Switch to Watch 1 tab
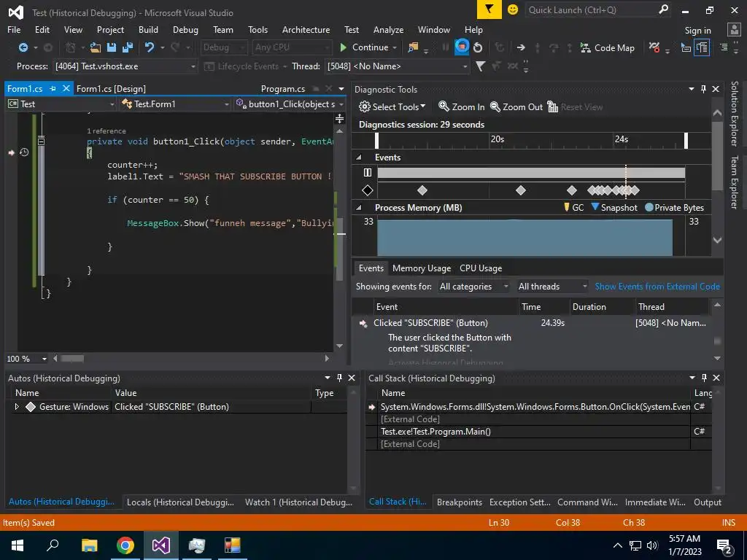The height and width of the screenshot is (560, 747). (298, 502)
